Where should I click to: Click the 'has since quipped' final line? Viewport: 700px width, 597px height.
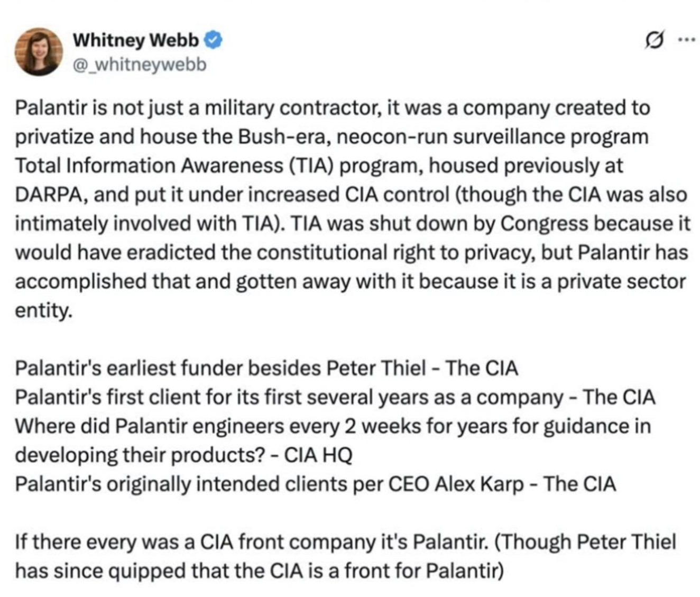259,571
